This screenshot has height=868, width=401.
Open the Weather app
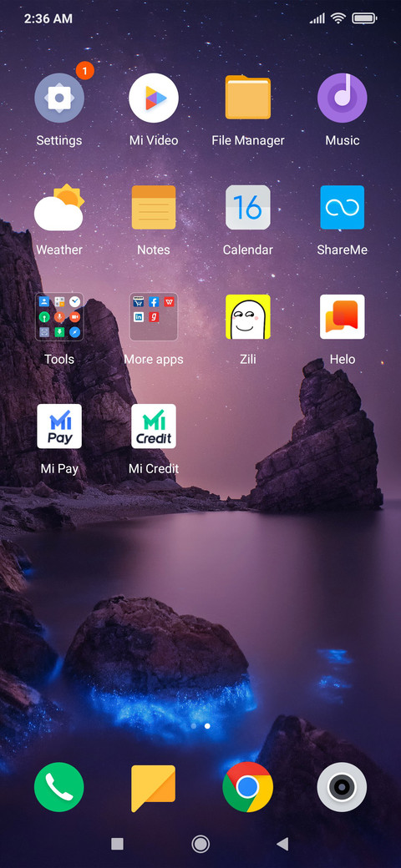(59, 207)
